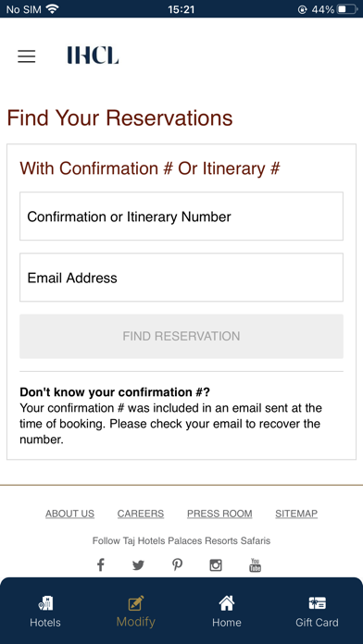
Task: Open the Pinterest icon link
Action: point(177,565)
